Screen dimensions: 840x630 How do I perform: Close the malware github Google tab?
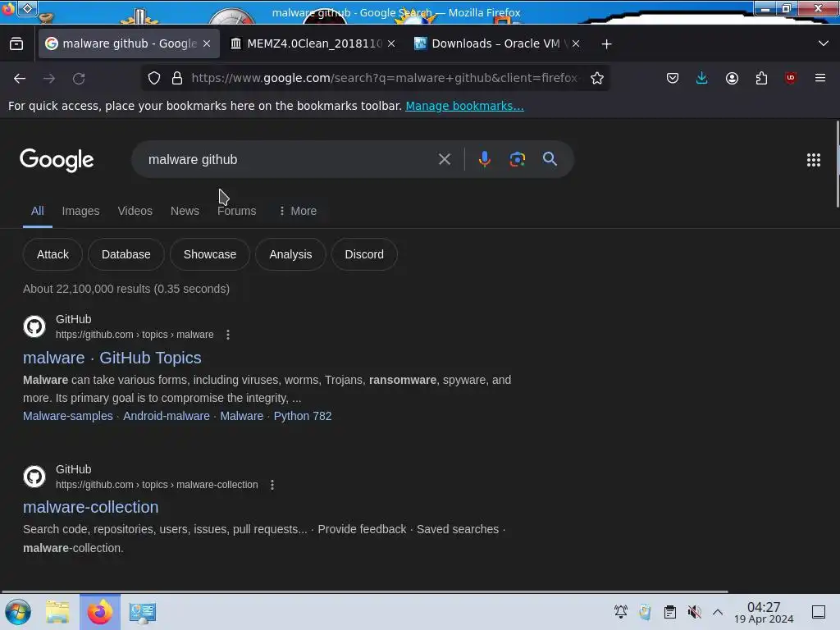click(207, 44)
